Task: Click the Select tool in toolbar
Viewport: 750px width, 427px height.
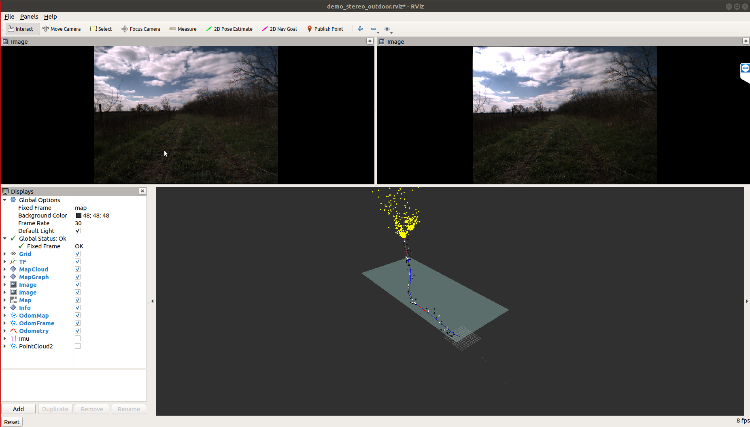Action: point(101,29)
